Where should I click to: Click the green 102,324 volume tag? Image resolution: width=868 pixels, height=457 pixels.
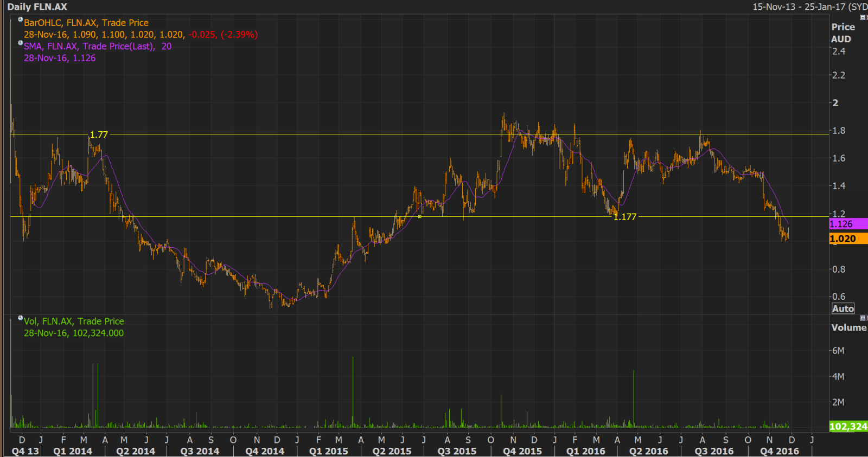[x=848, y=427]
